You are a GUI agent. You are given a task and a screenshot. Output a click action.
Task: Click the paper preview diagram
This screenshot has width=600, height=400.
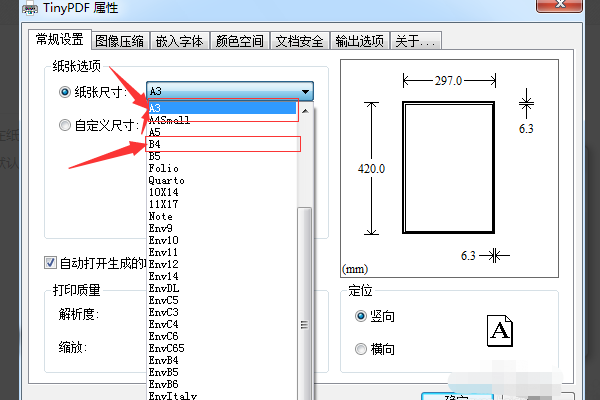click(x=449, y=168)
